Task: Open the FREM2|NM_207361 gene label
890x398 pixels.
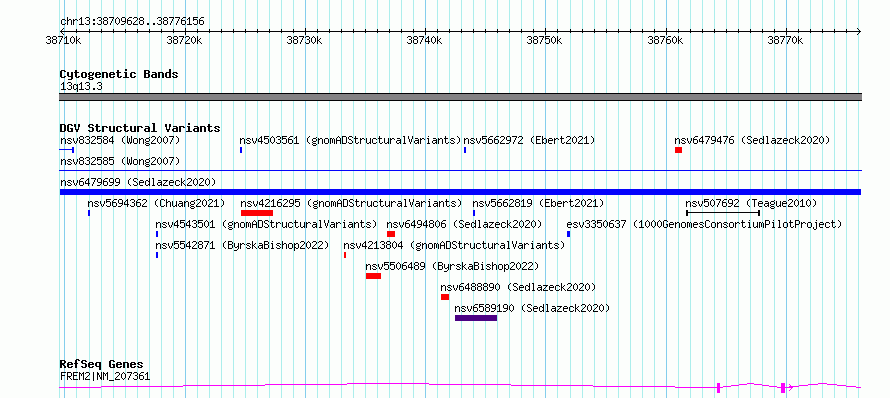Action: 105,376
